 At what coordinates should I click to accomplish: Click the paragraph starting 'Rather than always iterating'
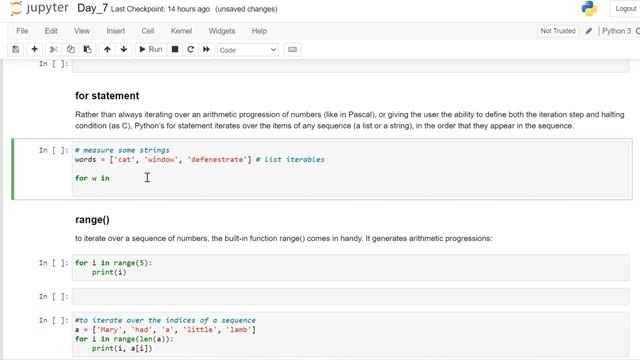point(350,120)
